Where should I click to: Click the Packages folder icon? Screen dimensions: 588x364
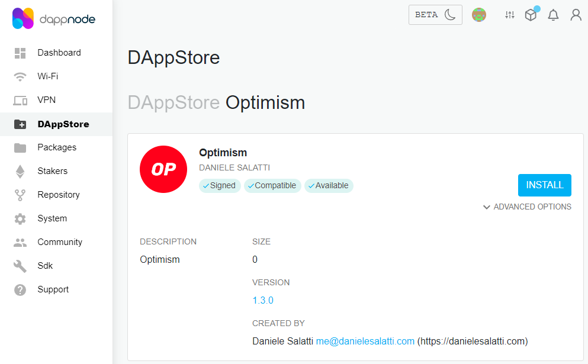(x=20, y=148)
